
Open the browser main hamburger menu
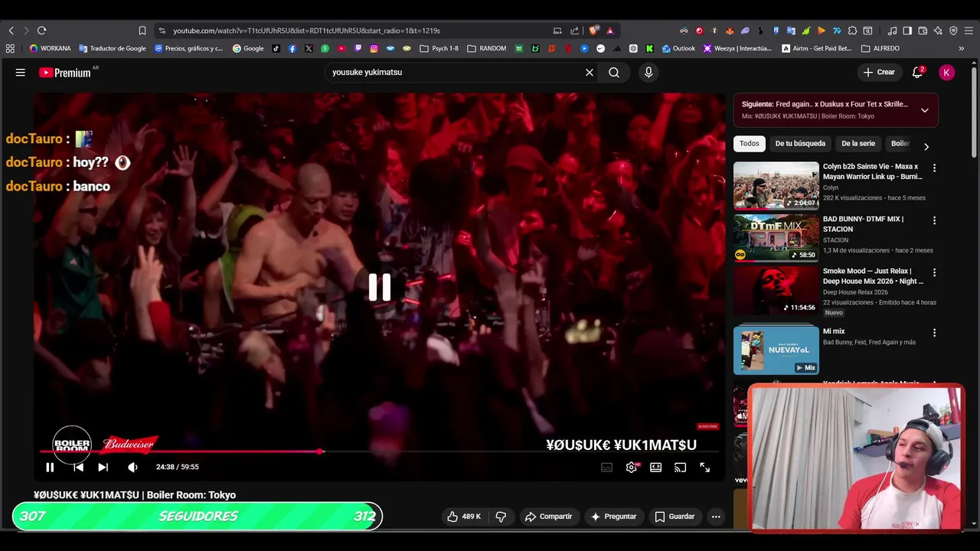pyautogui.click(x=969, y=31)
